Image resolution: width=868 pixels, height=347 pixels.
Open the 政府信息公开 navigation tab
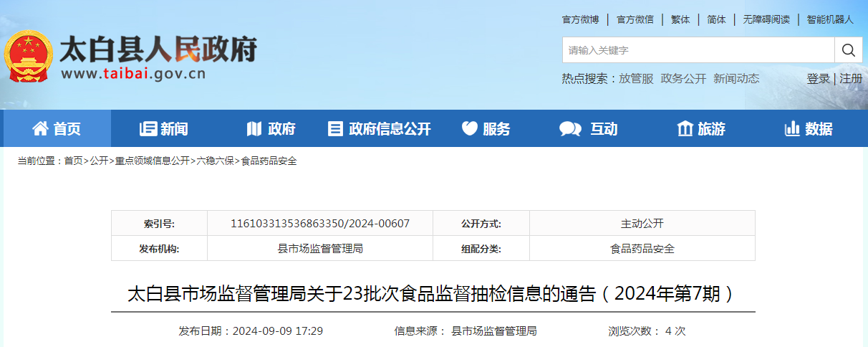pos(380,128)
